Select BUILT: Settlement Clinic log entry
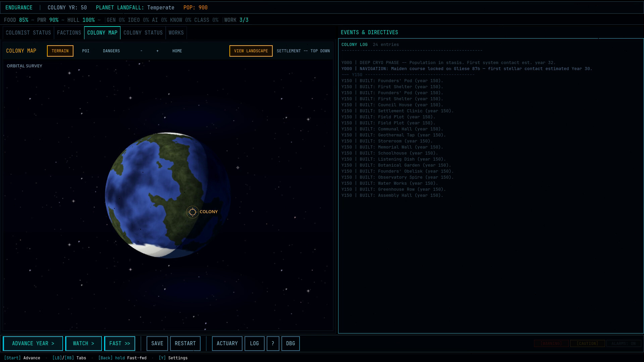 coord(397,111)
